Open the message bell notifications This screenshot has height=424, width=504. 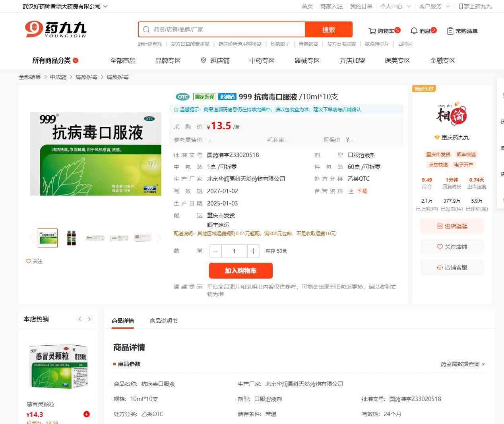pos(414,31)
